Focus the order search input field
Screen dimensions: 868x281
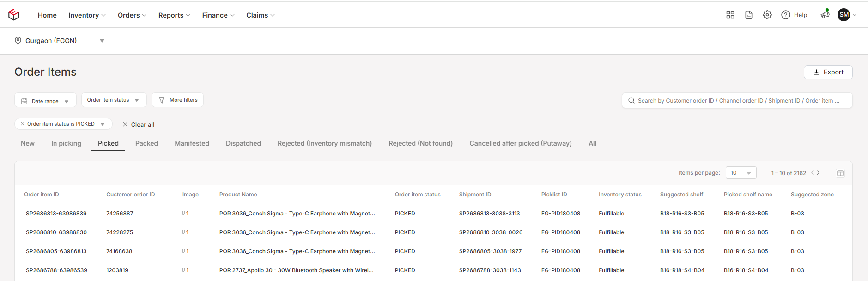[x=737, y=100]
